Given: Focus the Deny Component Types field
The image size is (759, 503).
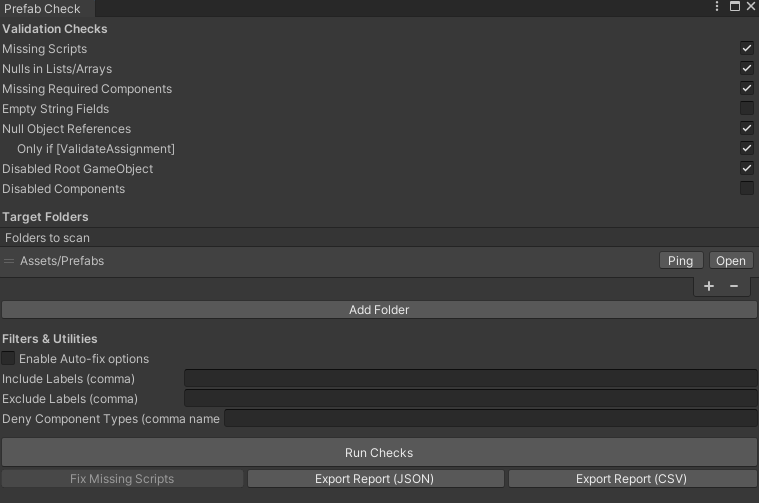Looking at the screenshot, I should click(491, 418).
